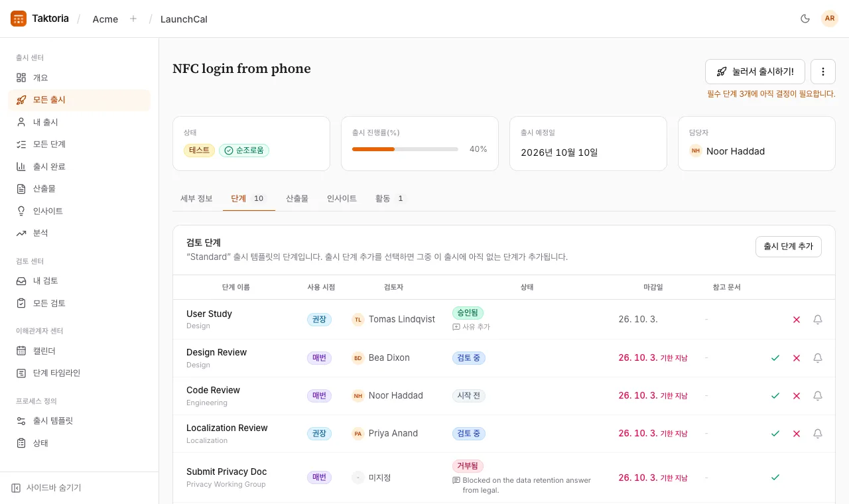Approve the Code Review step
The image size is (849, 504).
coord(775,396)
